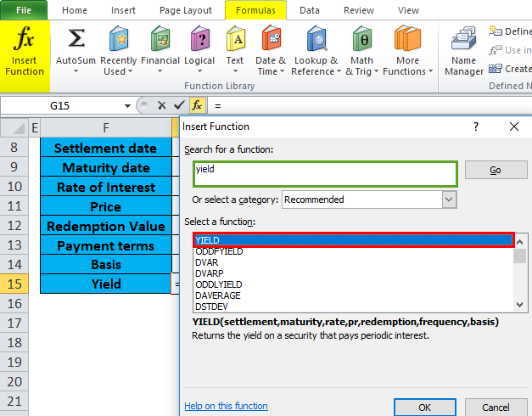Open the Financial functions book icon

click(x=160, y=38)
